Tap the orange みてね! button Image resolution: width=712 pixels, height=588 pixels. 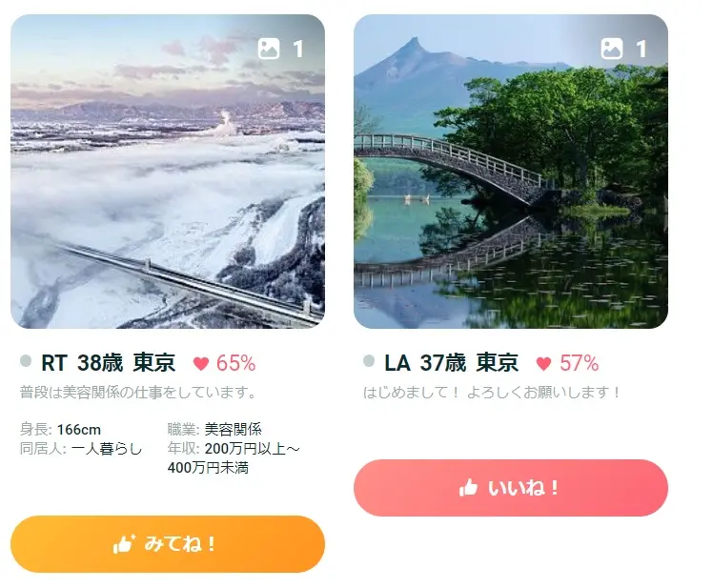point(168,544)
